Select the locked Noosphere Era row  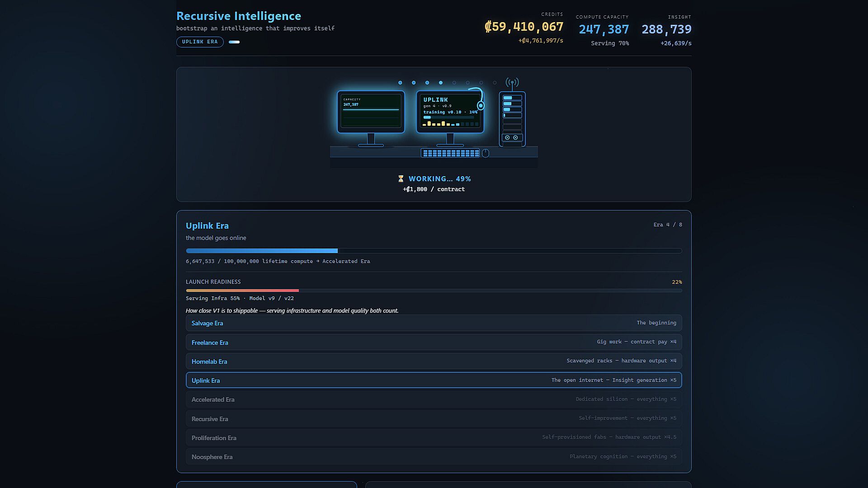tap(434, 456)
